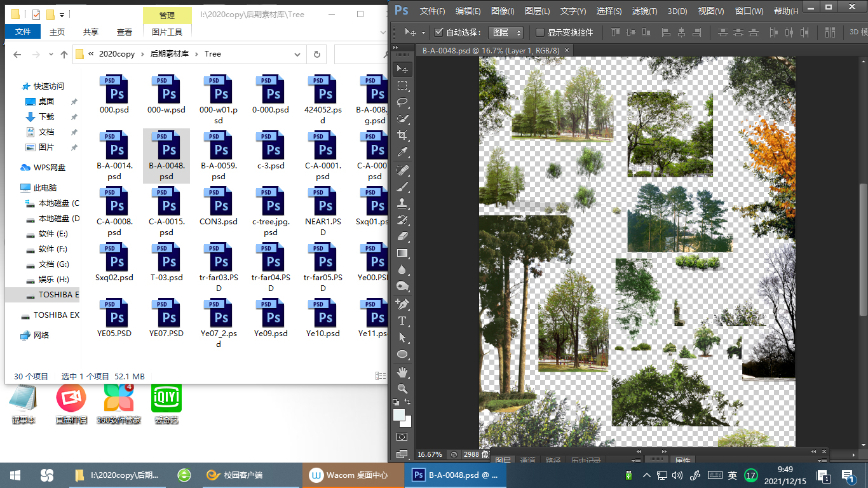Image resolution: width=868 pixels, height=488 pixels.
Task: Select the Eyedropper tool
Action: [x=402, y=152]
